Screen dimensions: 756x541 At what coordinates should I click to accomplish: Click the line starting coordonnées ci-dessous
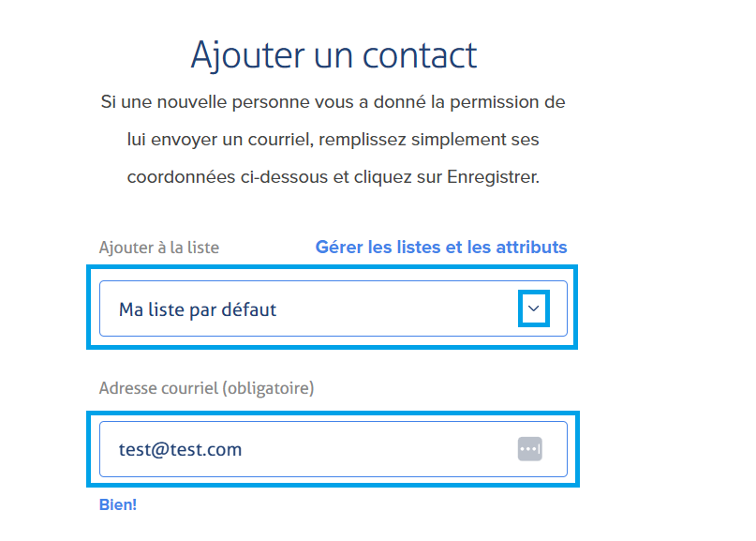pyautogui.click(x=334, y=177)
